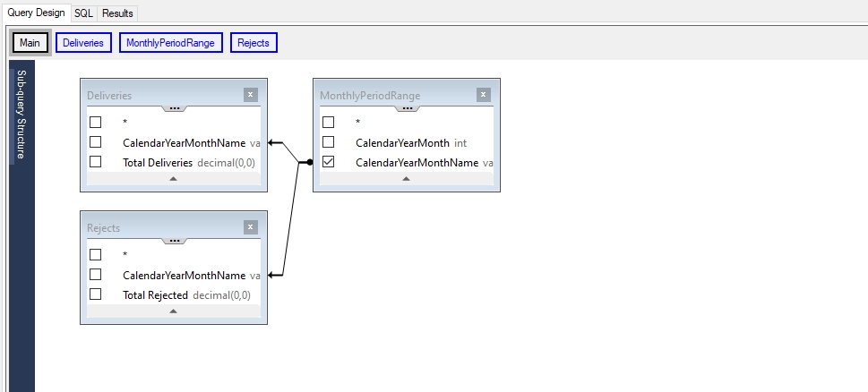
Task: Click the ellipsis handle on Rejects box
Action: pyautogui.click(x=174, y=241)
